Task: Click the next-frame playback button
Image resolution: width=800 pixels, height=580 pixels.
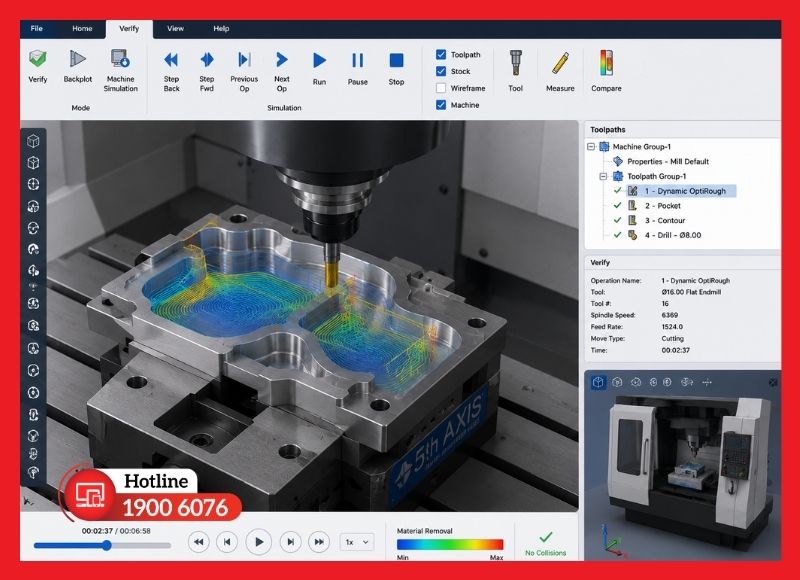Action: point(290,542)
